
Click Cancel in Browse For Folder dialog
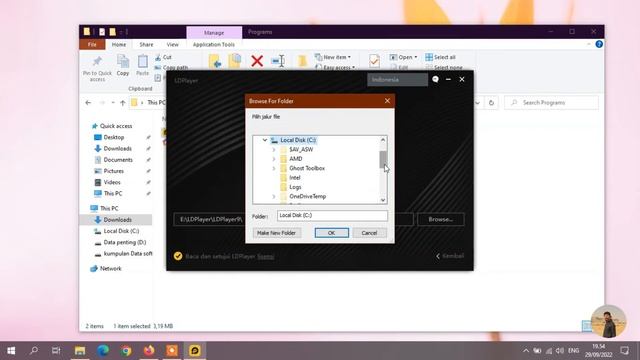[x=369, y=233]
